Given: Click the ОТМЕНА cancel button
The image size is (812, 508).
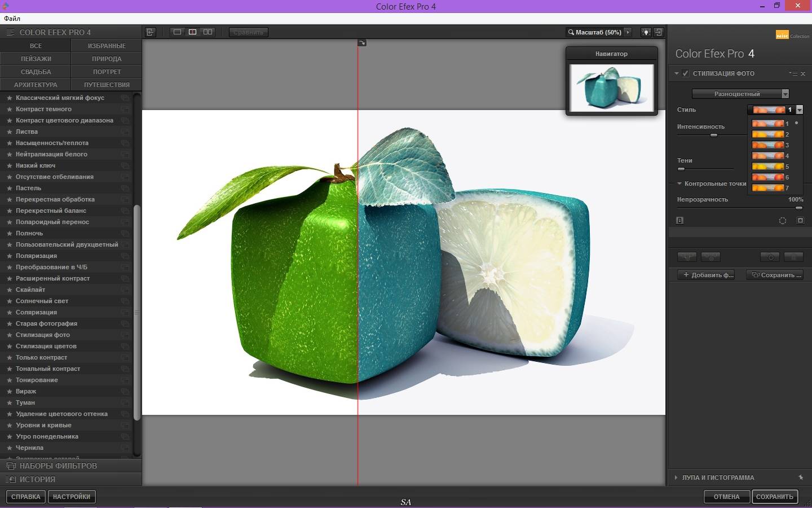Looking at the screenshot, I should (x=727, y=497).
